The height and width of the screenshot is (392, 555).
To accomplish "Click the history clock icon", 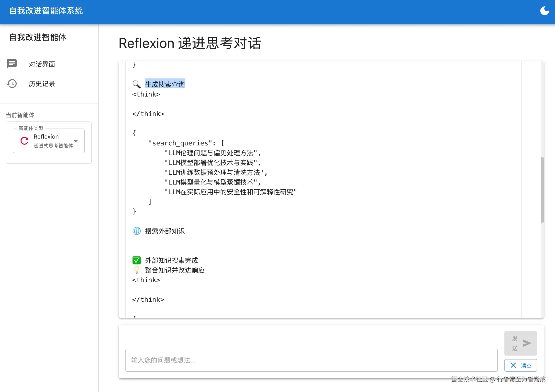I will coord(12,84).
